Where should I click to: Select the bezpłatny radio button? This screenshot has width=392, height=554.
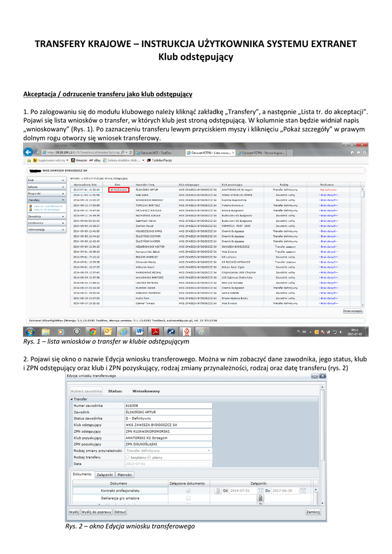coord(128,457)
